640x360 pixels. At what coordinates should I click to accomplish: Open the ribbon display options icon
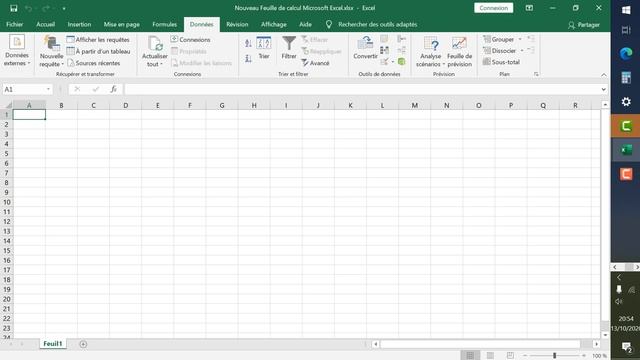coord(529,8)
